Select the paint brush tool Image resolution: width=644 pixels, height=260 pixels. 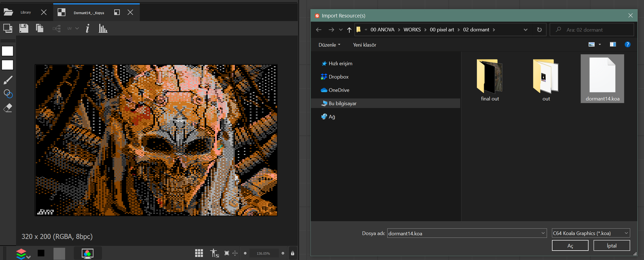(x=8, y=80)
